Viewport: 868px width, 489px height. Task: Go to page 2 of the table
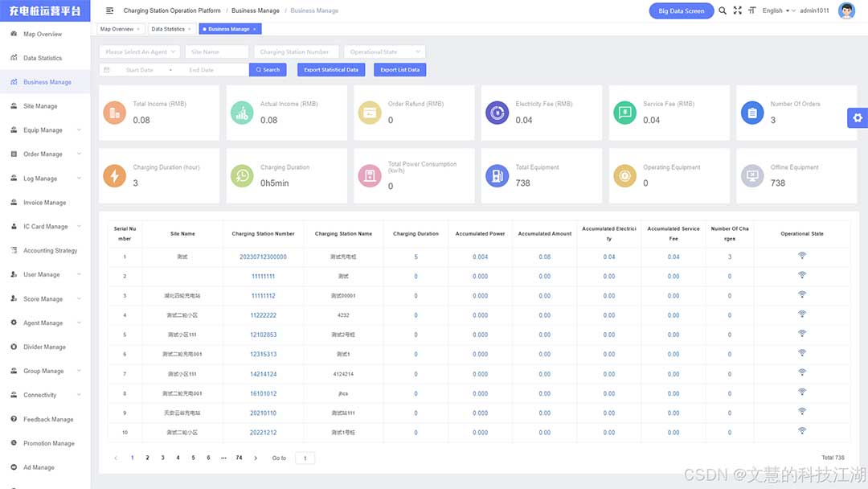coord(147,458)
